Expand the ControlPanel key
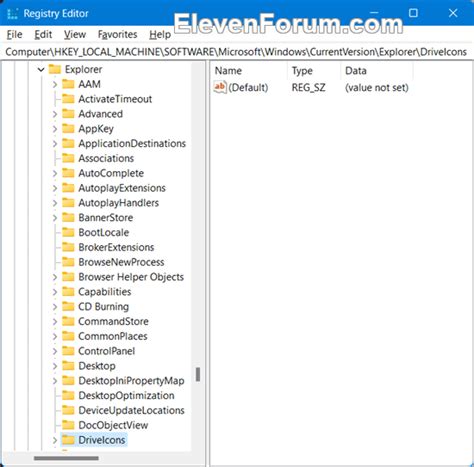 55,351
